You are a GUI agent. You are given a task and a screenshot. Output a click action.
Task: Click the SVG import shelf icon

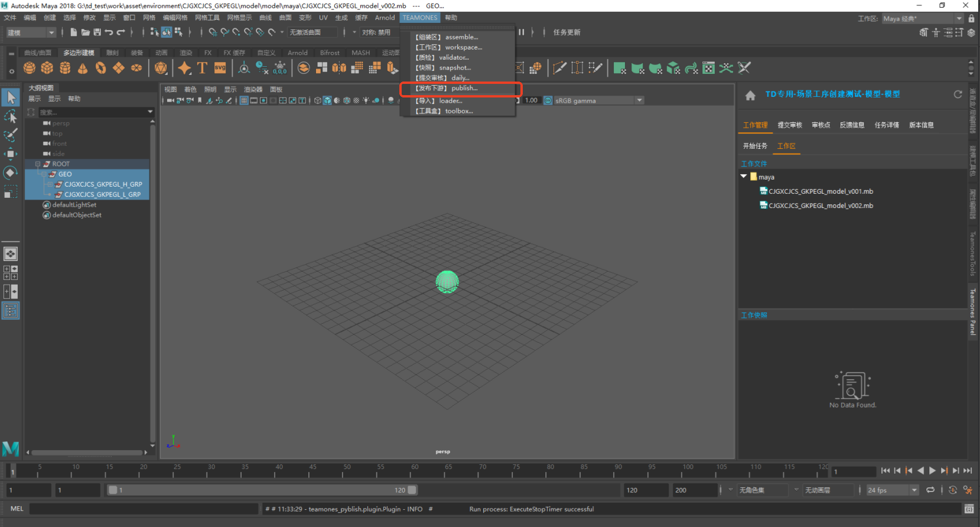point(220,68)
